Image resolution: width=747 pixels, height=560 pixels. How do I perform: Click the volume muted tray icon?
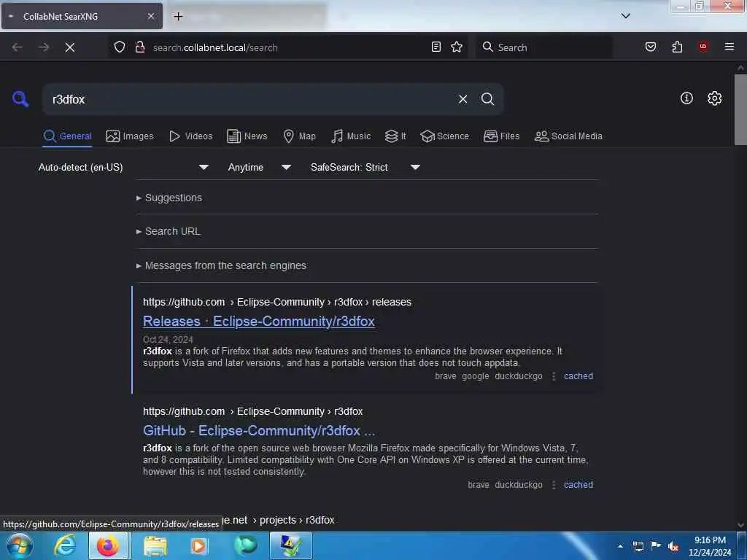click(x=673, y=547)
